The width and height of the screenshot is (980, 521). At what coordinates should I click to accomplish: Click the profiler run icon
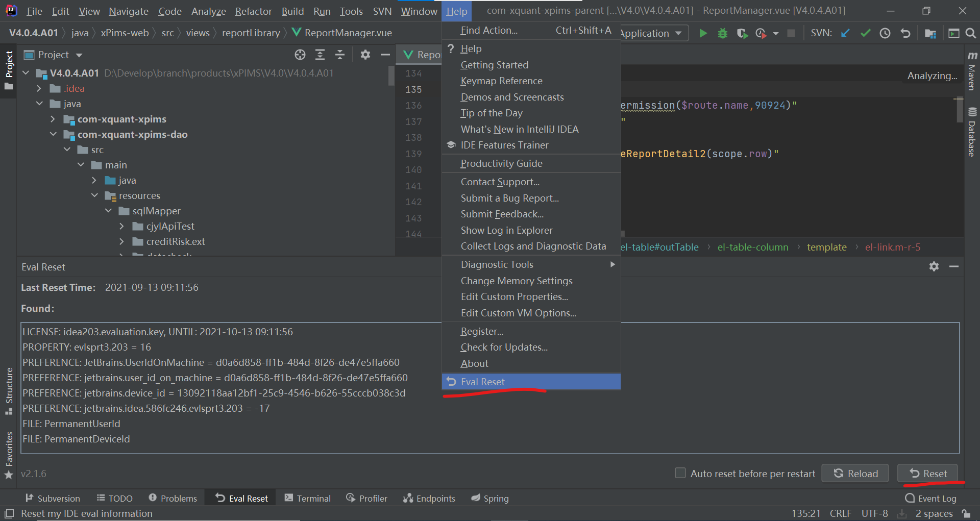point(761,33)
